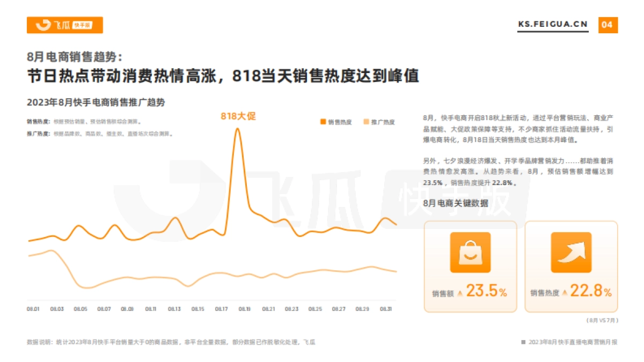Click the dark orange 销售热度 legend color swatch
The width and height of the screenshot is (644, 362).
point(322,122)
